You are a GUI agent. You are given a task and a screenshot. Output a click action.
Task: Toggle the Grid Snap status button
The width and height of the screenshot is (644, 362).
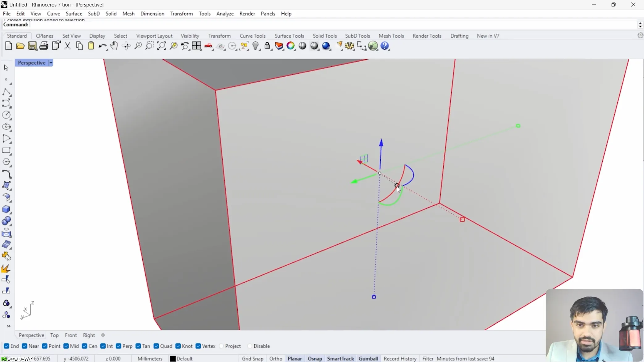coord(252,359)
